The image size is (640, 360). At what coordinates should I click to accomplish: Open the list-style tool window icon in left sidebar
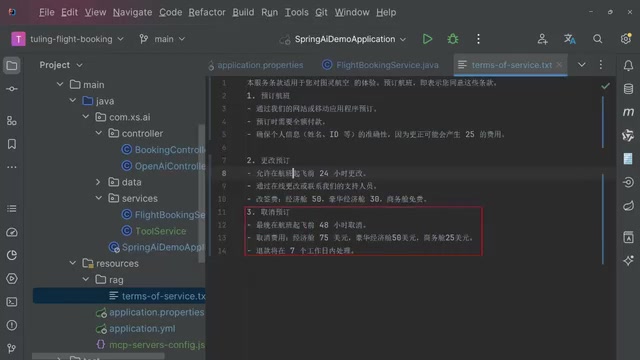click(12, 209)
